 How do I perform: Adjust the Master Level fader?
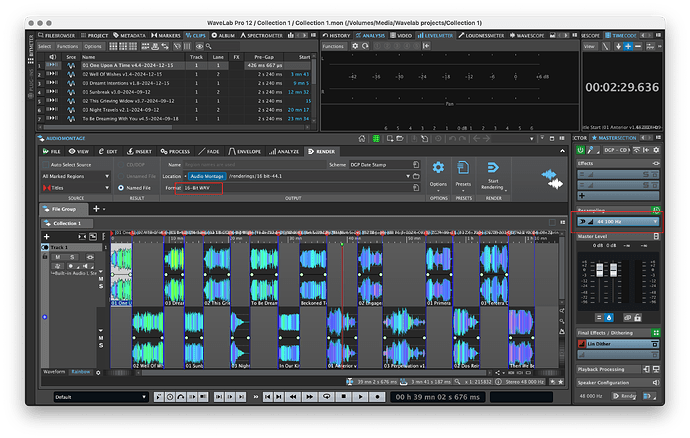pyautogui.click(x=602, y=272)
